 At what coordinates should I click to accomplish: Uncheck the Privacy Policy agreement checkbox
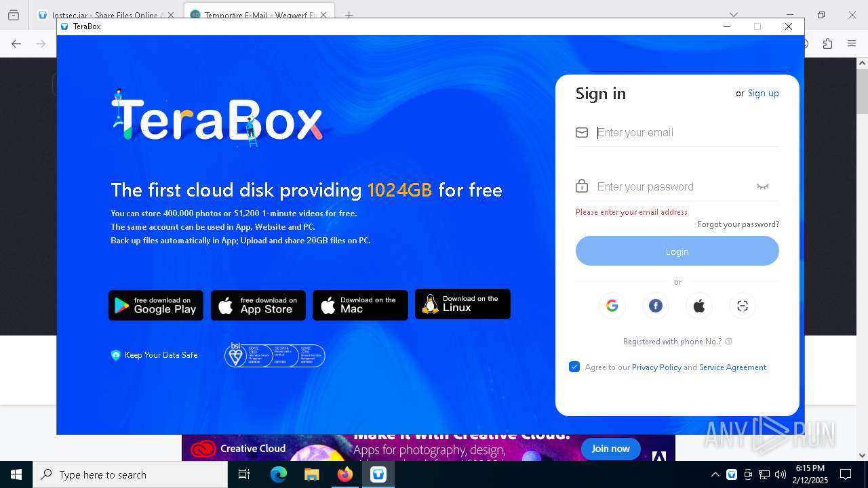coord(574,367)
